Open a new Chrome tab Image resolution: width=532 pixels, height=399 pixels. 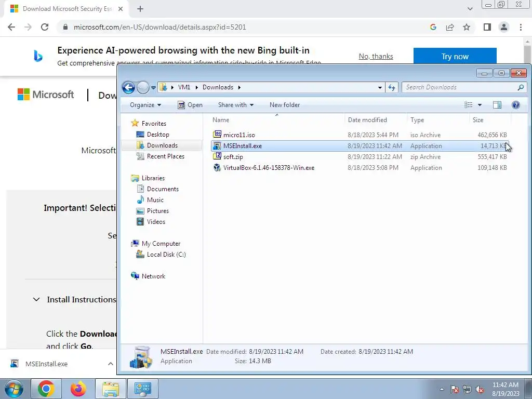point(140,9)
